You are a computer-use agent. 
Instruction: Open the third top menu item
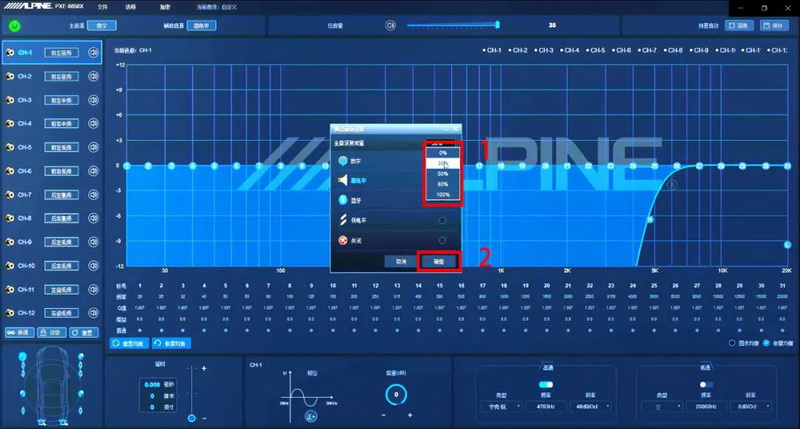pos(165,7)
